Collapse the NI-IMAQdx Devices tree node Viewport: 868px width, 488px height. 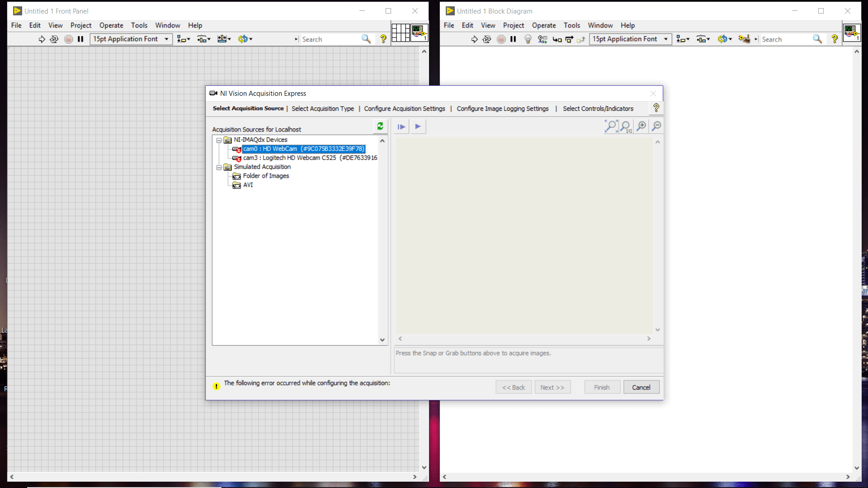click(x=219, y=141)
